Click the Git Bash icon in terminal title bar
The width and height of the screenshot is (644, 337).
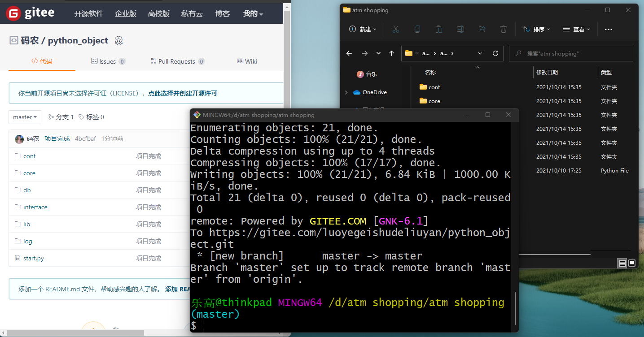(197, 115)
